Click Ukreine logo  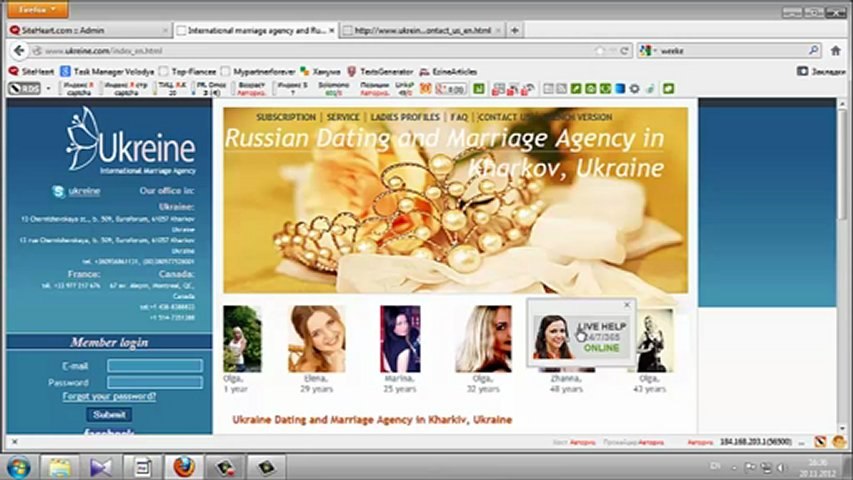click(130, 140)
